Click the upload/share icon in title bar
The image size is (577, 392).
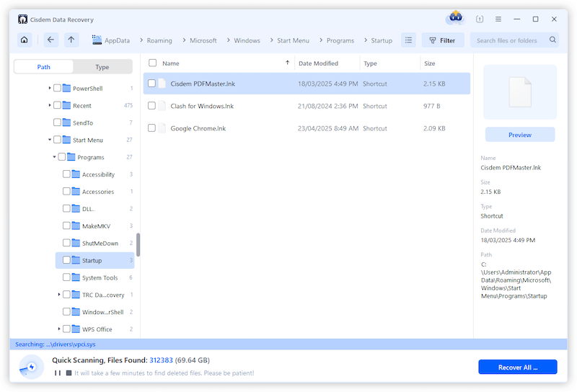point(480,19)
